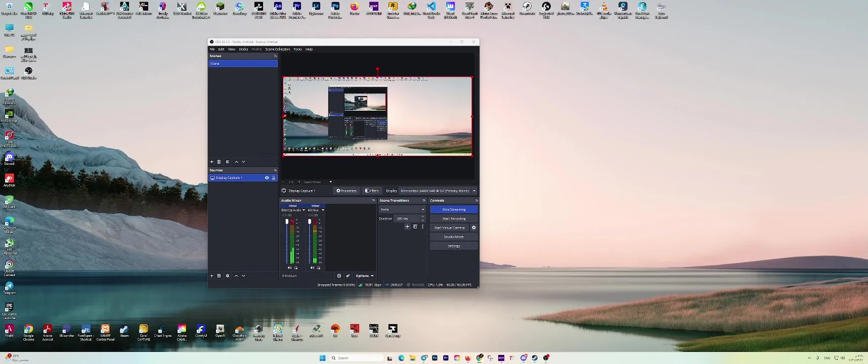Open source Properties button
868x364 pixels.
coord(346,191)
